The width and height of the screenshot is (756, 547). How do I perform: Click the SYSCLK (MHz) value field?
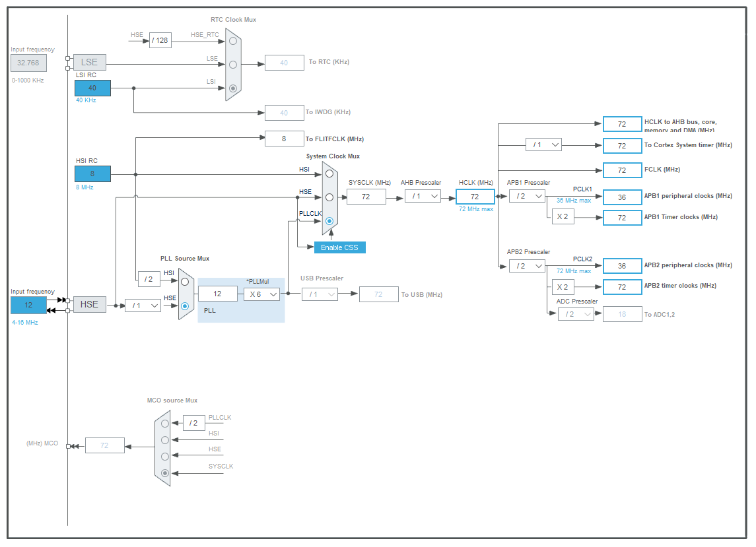(366, 197)
